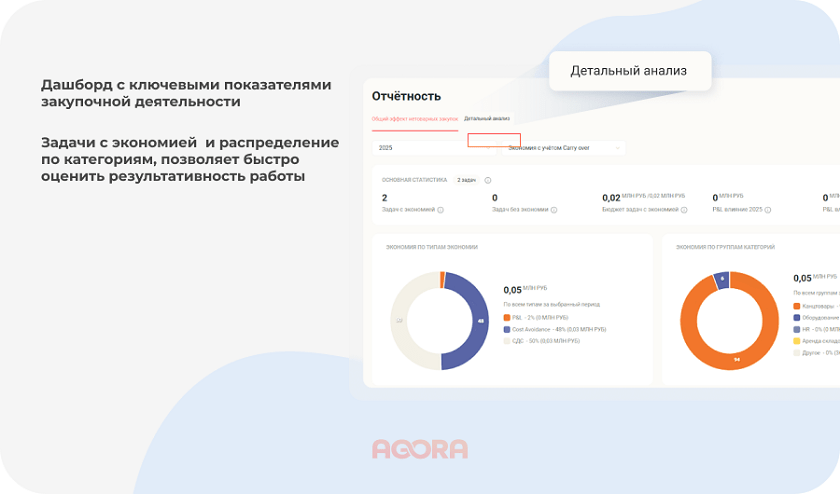The height and width of the screenshot is (494, 840).
Task: Click info icon beside 'Задач без экономии'
Action: [x=554, y=210]
